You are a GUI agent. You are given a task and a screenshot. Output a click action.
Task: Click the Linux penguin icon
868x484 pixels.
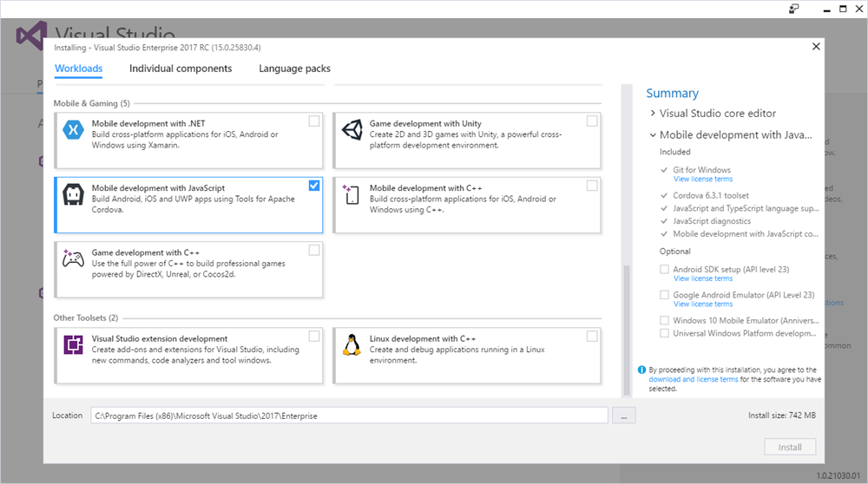point(351,345)
